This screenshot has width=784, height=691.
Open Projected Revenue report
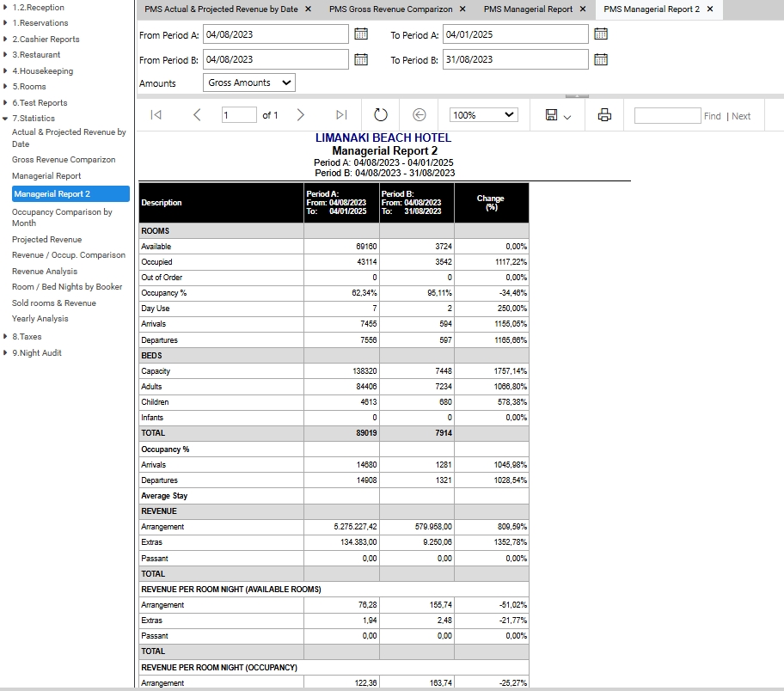(x=47, y=240)
